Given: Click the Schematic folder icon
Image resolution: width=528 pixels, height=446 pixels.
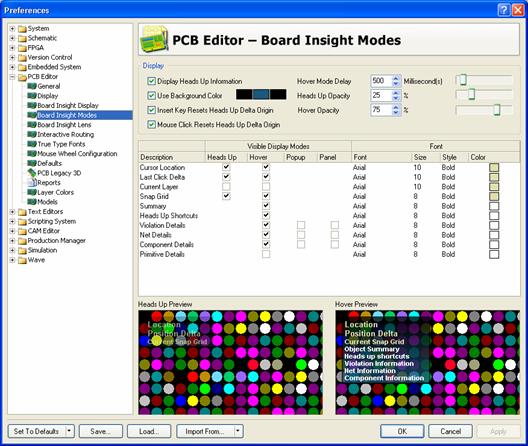Looking at the screenshot, I should click(x=22, y=38).
